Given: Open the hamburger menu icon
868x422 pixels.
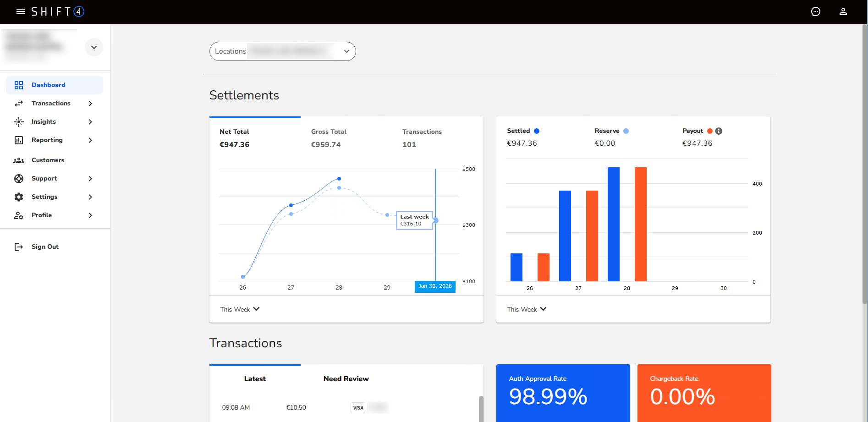Looking at the screenshot, I should (21, 11).
